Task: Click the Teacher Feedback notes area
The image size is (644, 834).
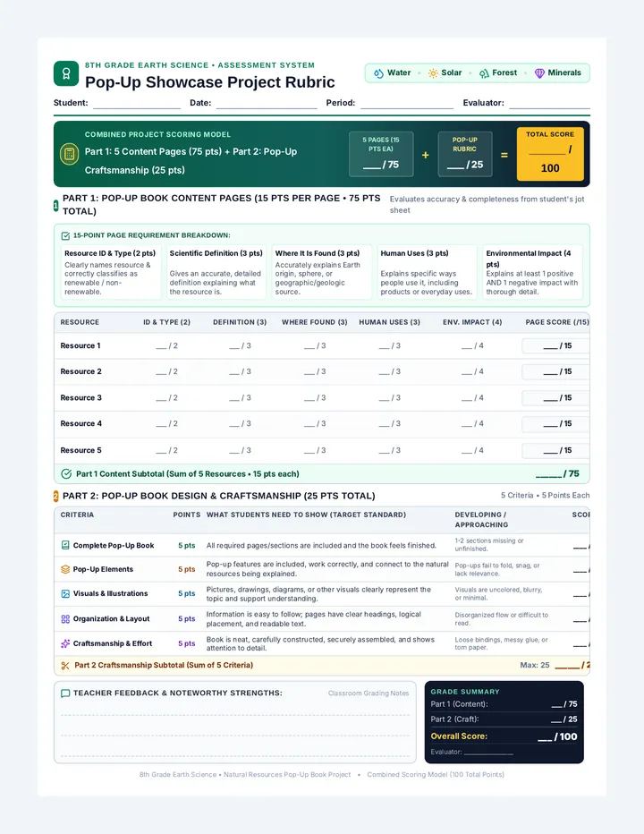Action: [235, 722]
